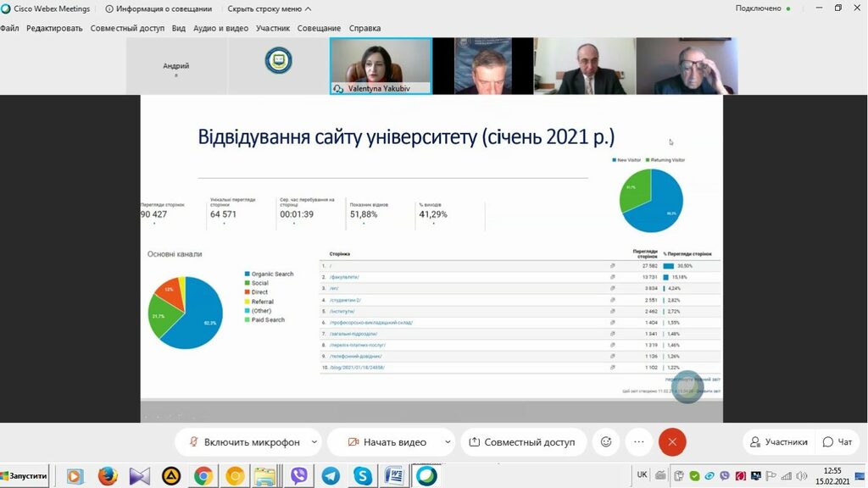Open the Аудио и видео menu
Viewport: 868px width, 488px height.
coord(220,28)
